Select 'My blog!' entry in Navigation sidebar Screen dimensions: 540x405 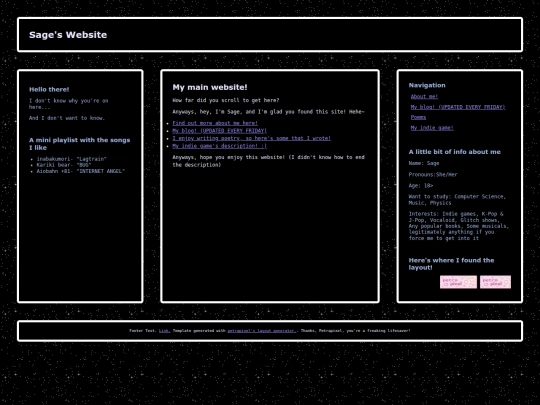[458, 107]
